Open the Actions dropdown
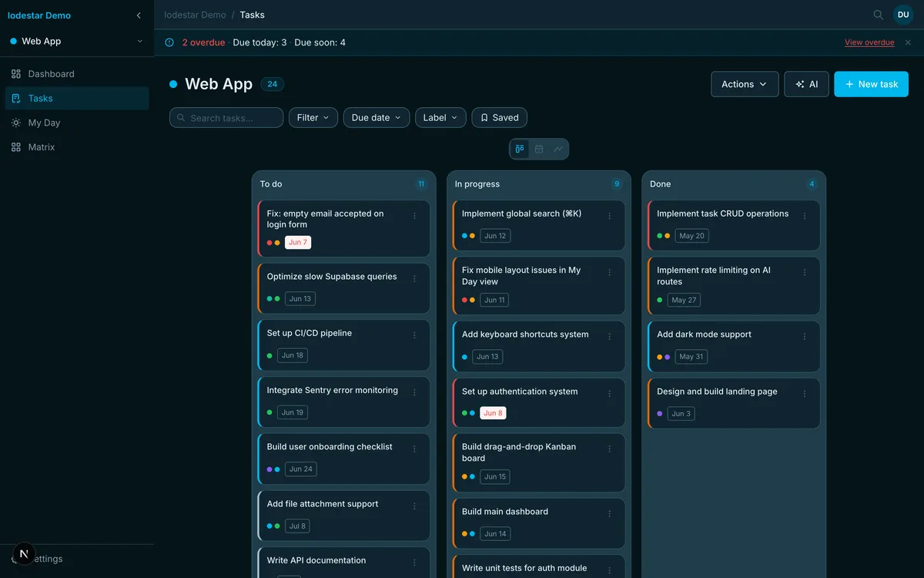The width and height of the screenshot is (924, 578). coord(745,84)
